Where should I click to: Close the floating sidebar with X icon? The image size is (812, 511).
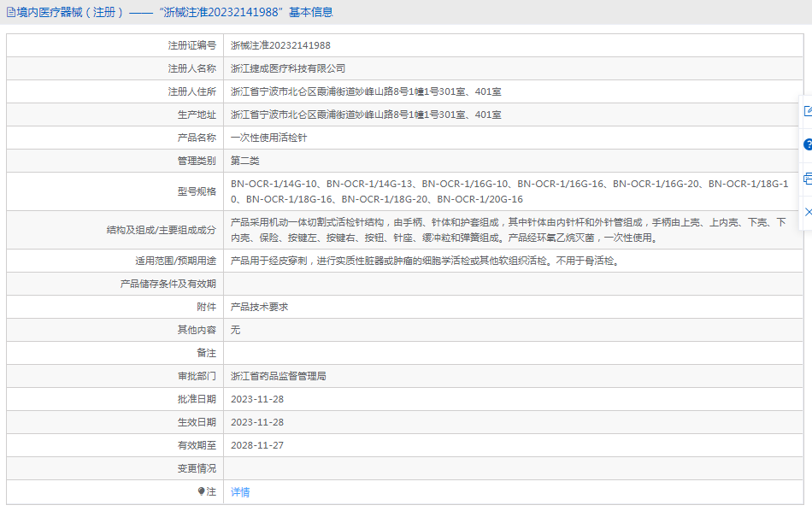[x=809, y=212]
